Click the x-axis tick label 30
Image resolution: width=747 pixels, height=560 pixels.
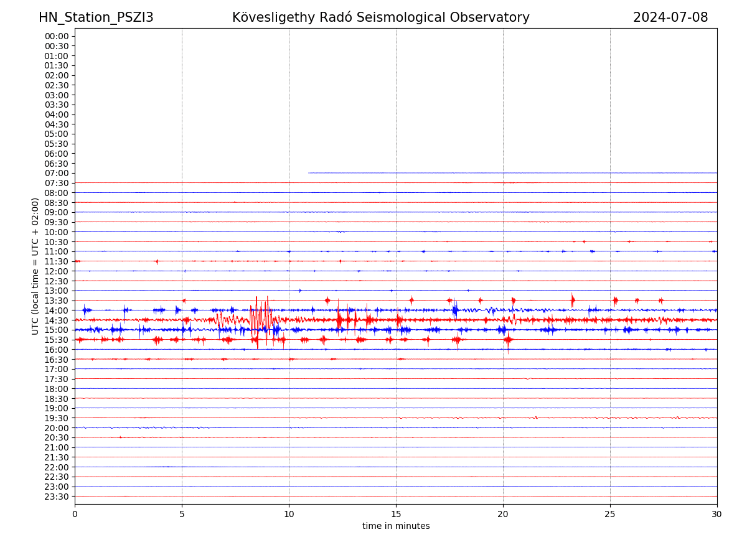point(716,514)
